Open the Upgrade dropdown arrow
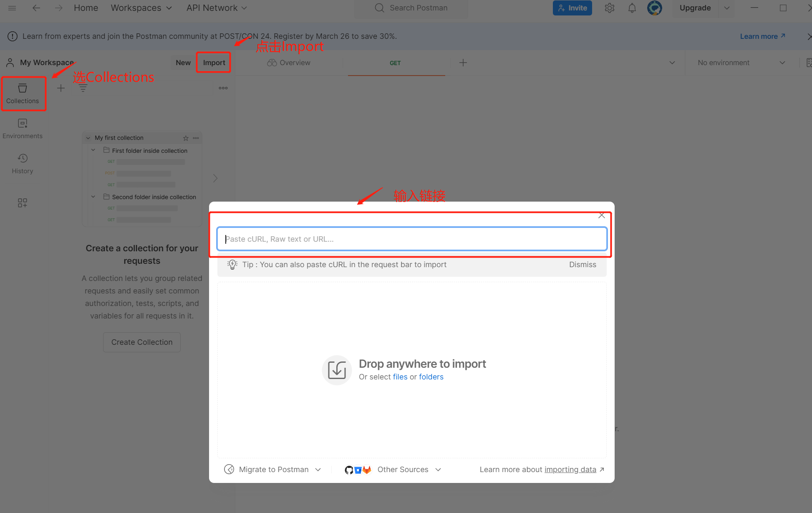812x513 pixels. [x=727, y=8]
